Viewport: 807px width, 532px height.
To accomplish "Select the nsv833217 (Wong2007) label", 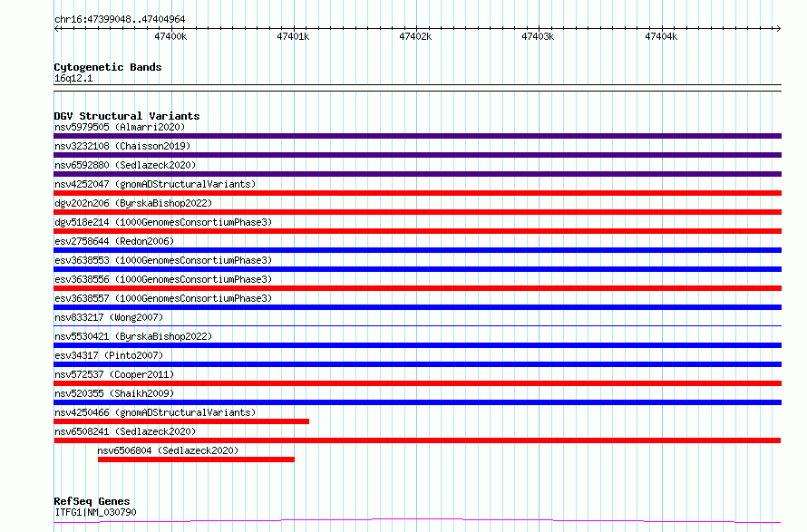I will click(x=109, y=317).
